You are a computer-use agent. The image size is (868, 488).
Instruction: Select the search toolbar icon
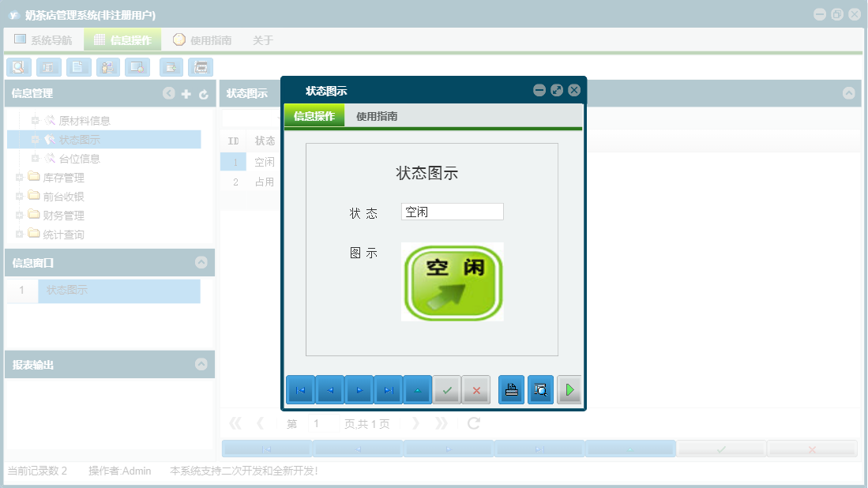tap(18, 67)
